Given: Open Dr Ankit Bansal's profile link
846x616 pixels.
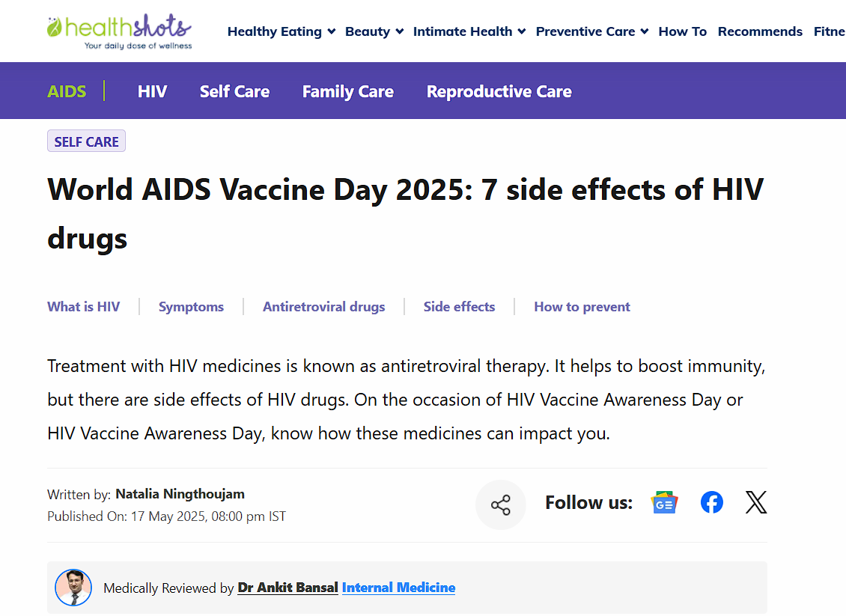Looking at the screenshot, I should (287, 588).
